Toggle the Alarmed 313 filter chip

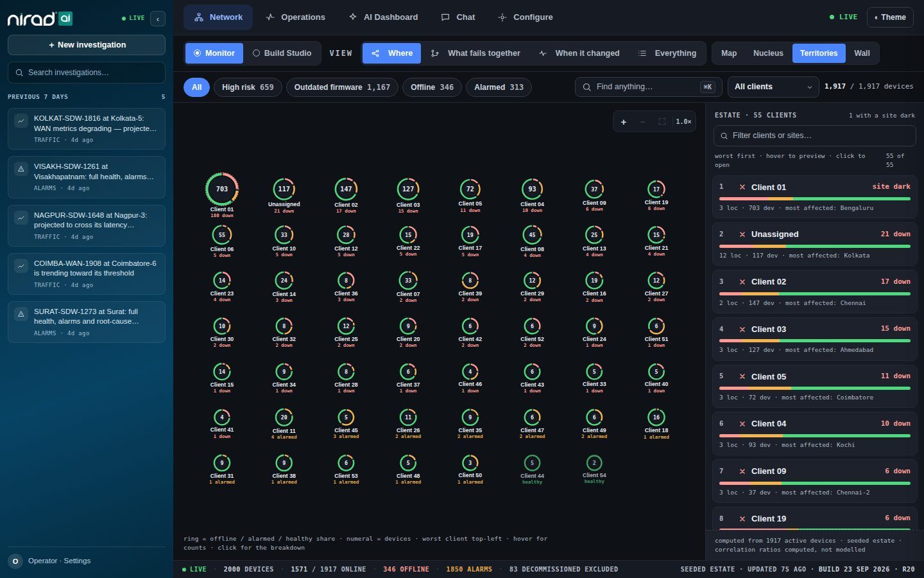click(499, 87)
